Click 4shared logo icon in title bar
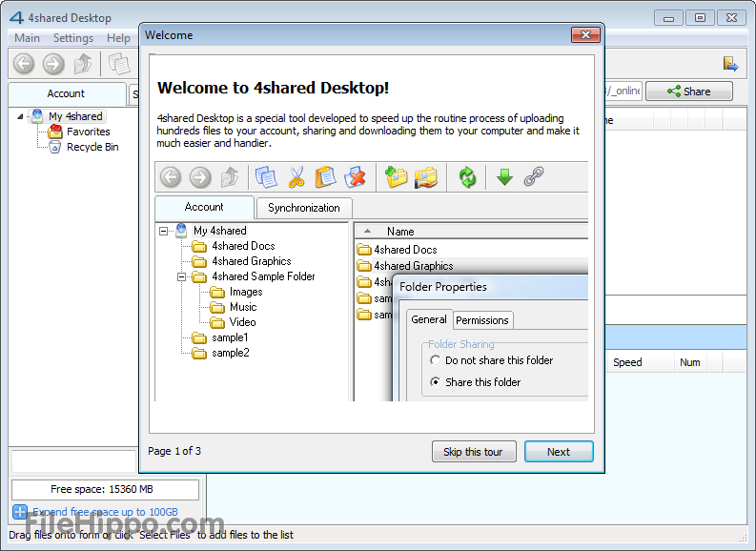Viewport: 756px width, 551px height. click(16, 18)
